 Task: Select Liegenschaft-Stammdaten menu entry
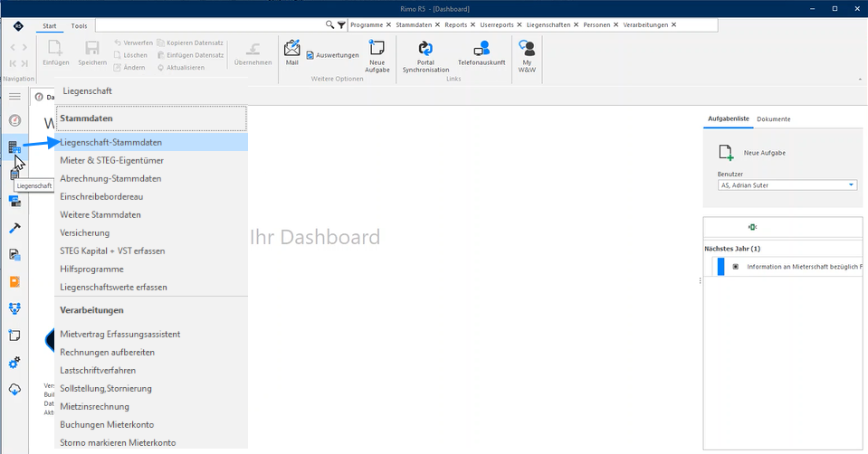151,142
